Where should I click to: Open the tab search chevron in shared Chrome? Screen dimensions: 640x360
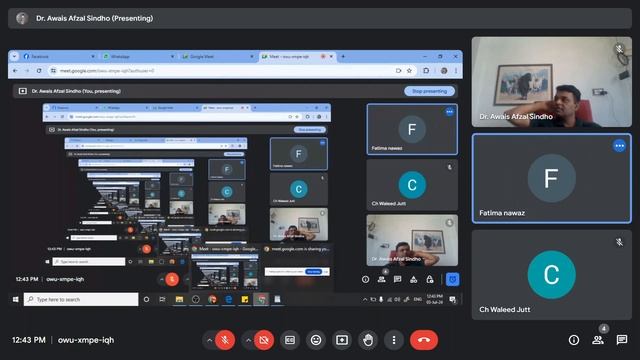[x=14, y=56]
